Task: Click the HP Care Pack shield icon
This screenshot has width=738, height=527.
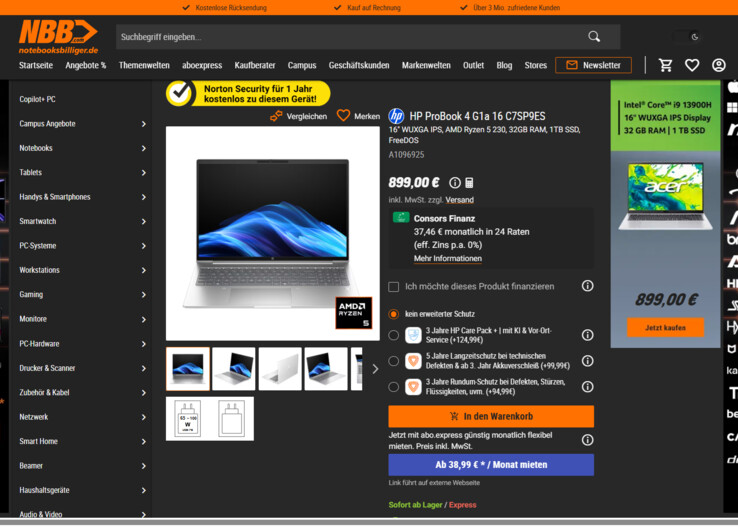Action: click(x=413, y=335)
